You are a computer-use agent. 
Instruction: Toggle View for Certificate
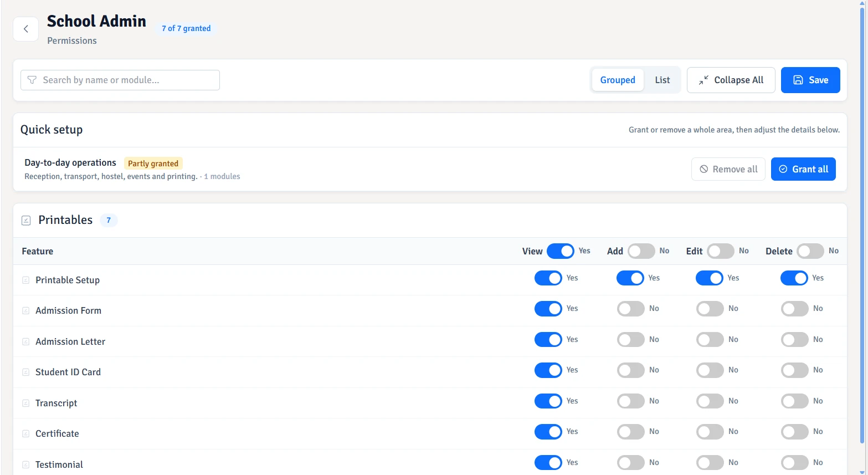[x=548, y=432]
